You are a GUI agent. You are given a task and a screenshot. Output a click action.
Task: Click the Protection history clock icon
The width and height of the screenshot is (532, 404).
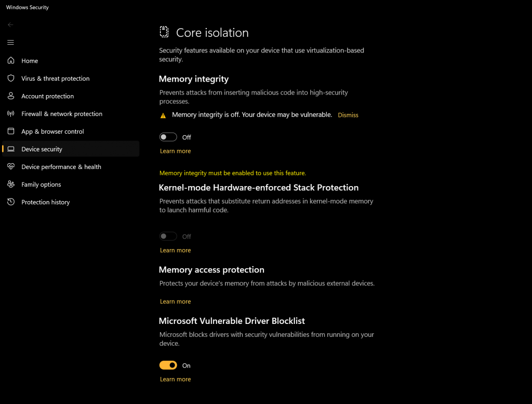coord(11,202)
